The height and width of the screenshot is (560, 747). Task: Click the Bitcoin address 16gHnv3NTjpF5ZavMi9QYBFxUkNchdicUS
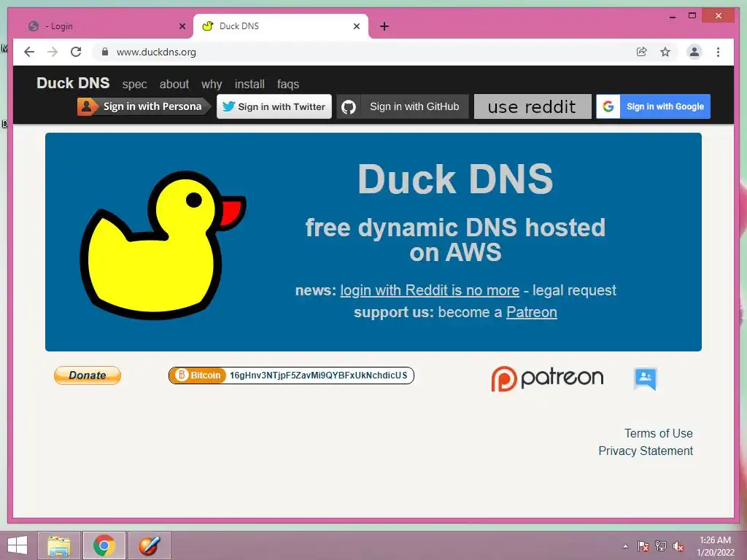coord(319,376)
